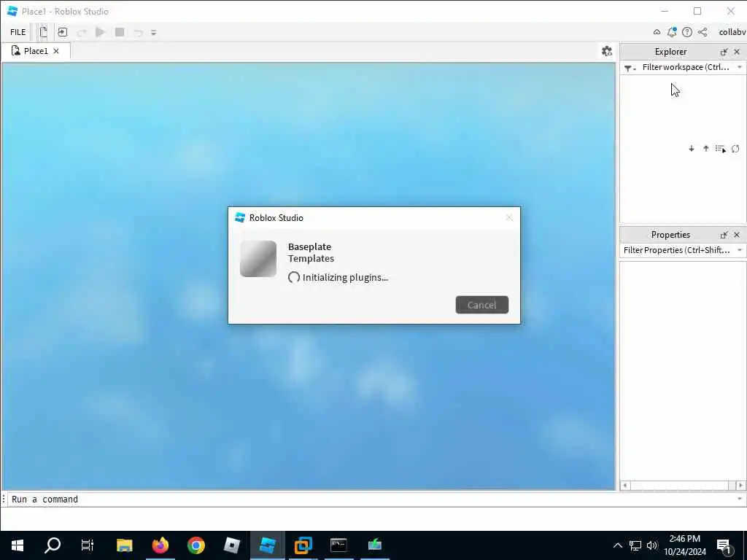The width and height of the screenshot is (747, 560).
Task: Open the help question mark icon
Action: (687, 32)
